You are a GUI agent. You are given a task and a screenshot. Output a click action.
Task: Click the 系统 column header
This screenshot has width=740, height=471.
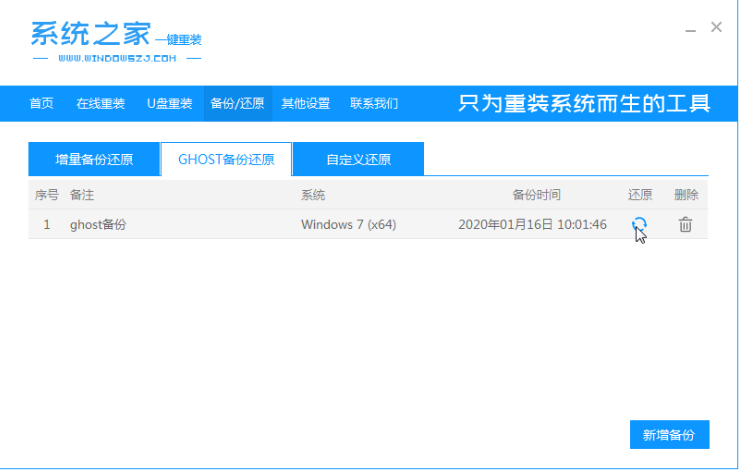click(x=313, y=195)
